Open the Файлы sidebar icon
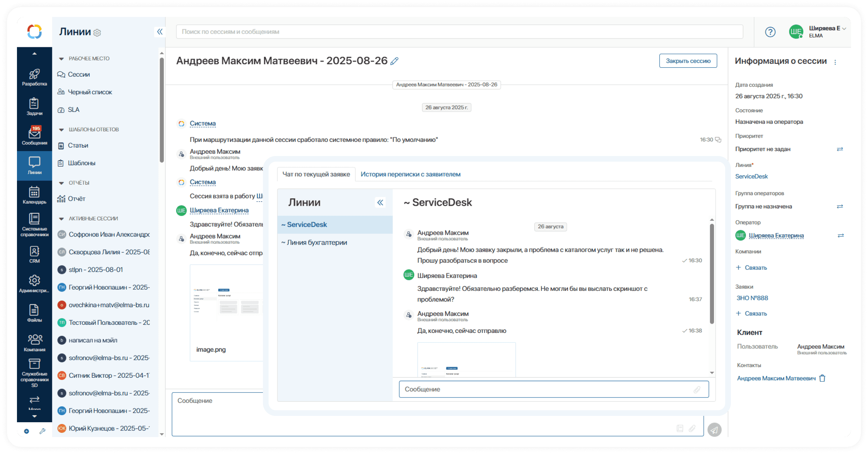The image size is (868, 454). [34, 313]
